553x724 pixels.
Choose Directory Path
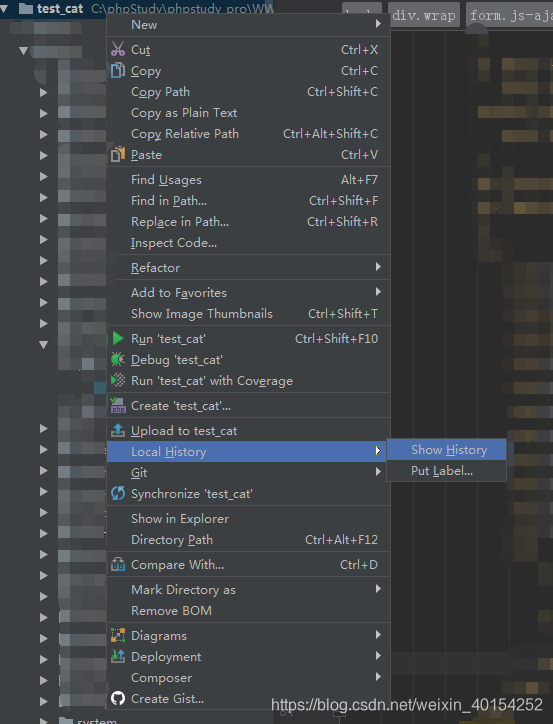pyautogui.click(x=248, y=539)
